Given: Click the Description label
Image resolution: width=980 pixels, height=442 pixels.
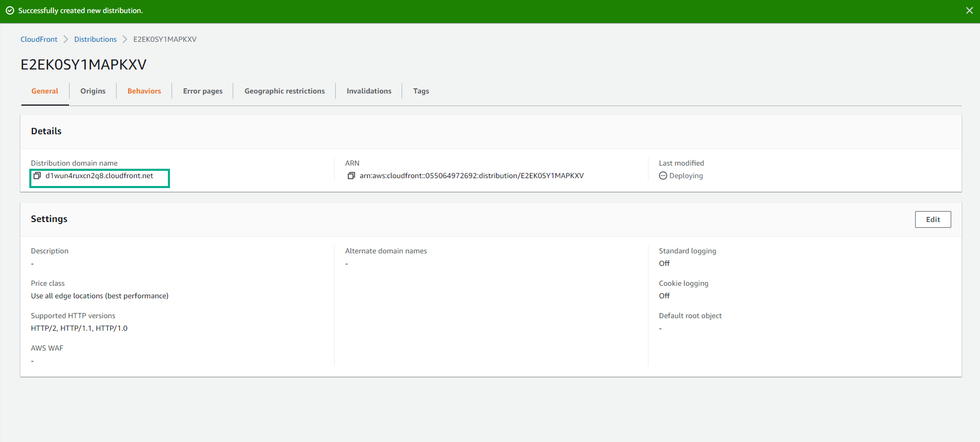Looking at the screenshot, I should coord(50,251).
